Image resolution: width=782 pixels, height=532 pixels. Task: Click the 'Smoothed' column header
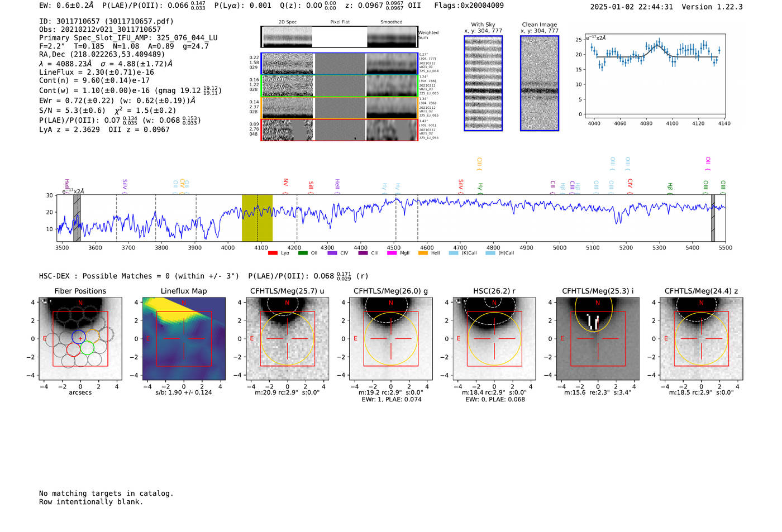point(392,22)
